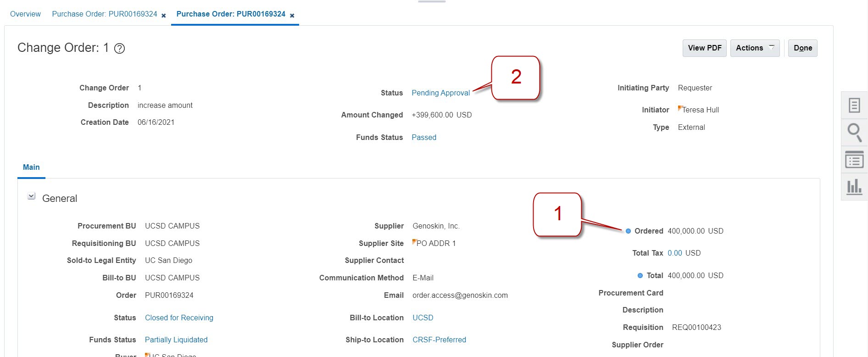The height and width of the screenshot is (357, 868).
Task: Open the CRSF-Preferred ship-to location link
Action: point(439,340)
